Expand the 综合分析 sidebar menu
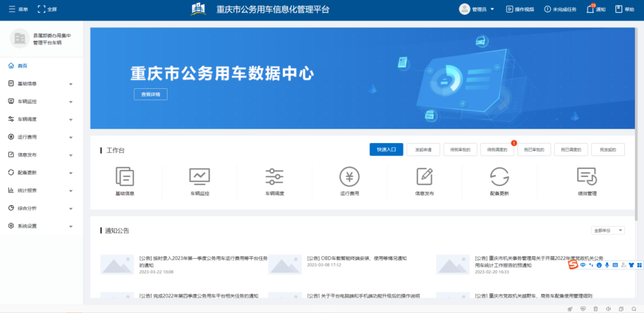Image resolution: width=644 pixels, height=313 pixels. pos(42,208)
